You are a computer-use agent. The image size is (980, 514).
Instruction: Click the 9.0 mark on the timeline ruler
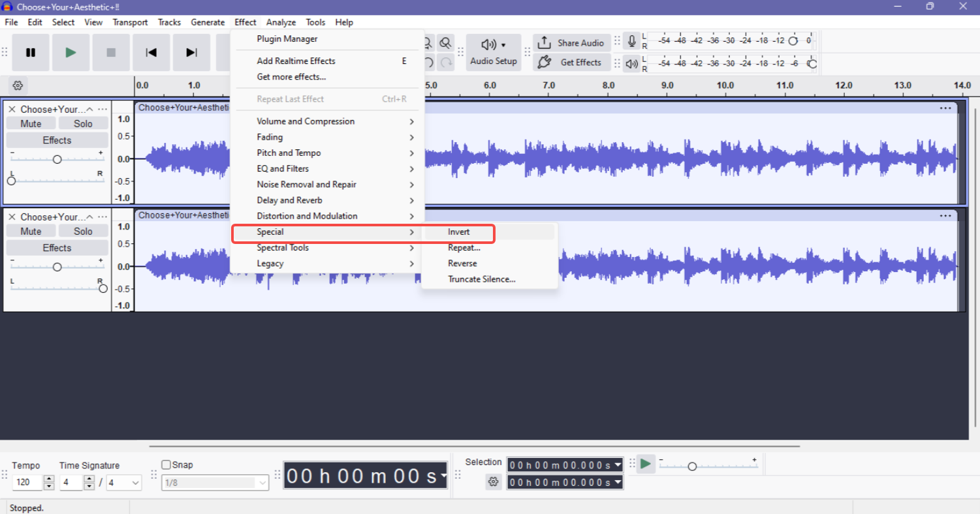(667, 85)
